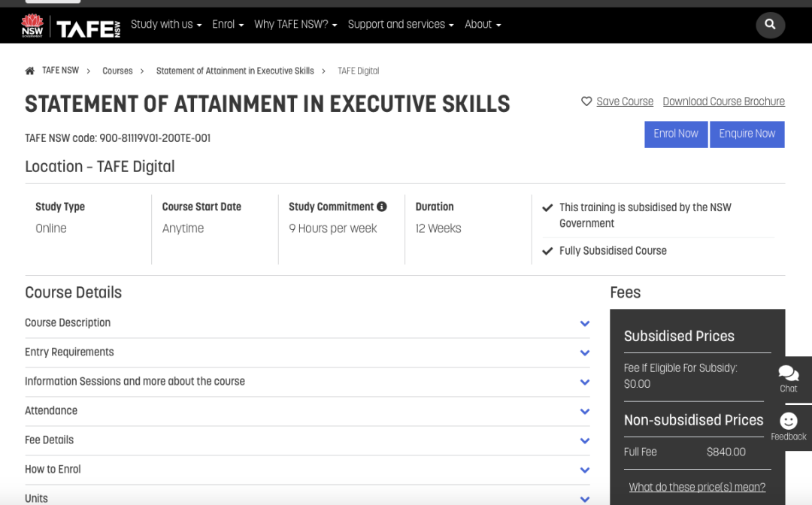Image resolution: width=812 pixels, height=505 pixels.
Task: Click the Non-subsidised Prices heading
Action: coord(693,420)
